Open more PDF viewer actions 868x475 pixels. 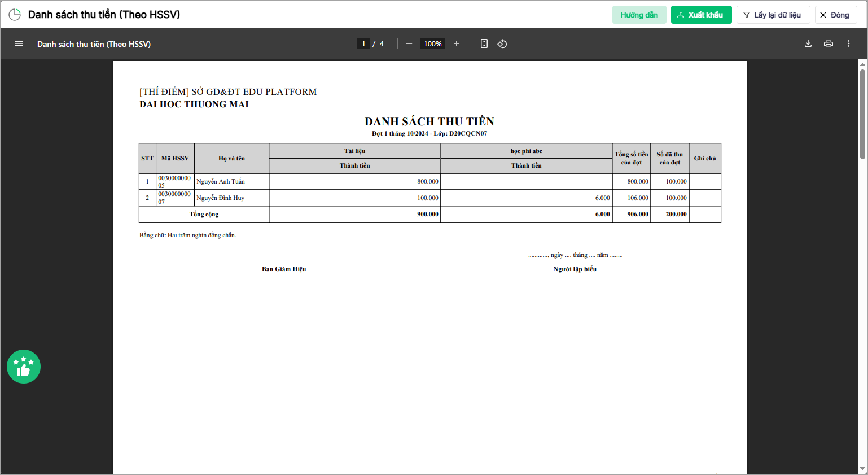[x=849, y=43]
